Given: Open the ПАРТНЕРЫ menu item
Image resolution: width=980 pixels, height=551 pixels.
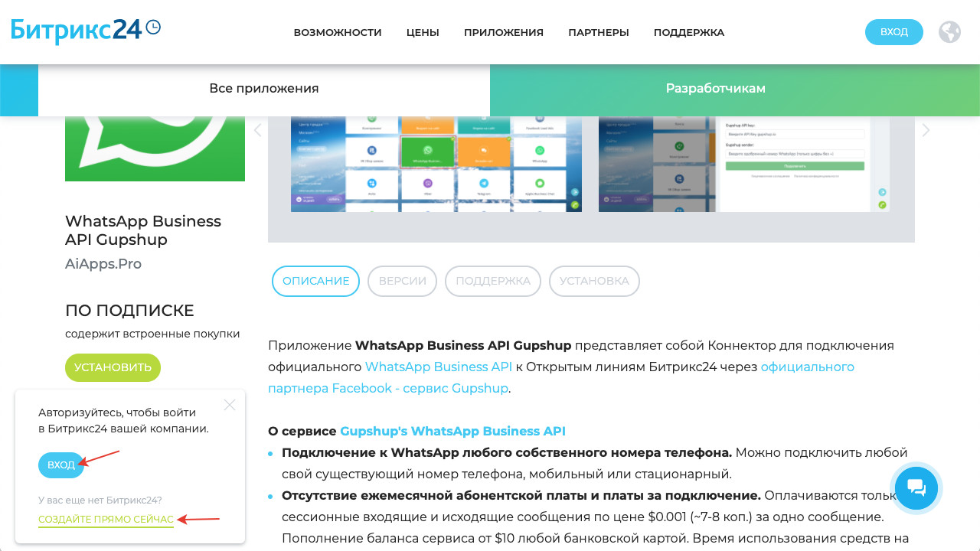Looking at the screenshot, I should point(599,33).
